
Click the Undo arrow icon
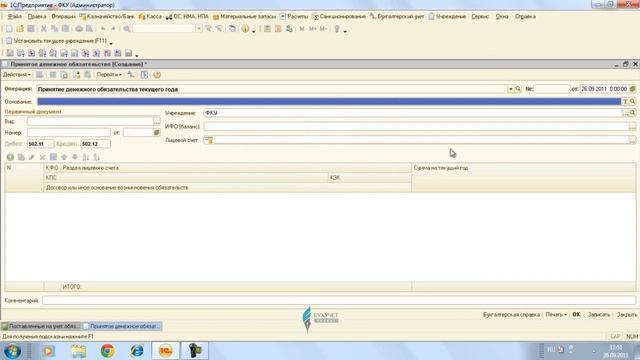[x=103, y=29]
